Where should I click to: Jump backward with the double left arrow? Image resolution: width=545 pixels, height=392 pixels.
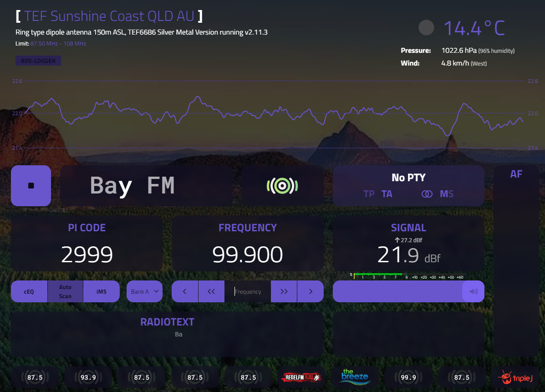(211, 291)
